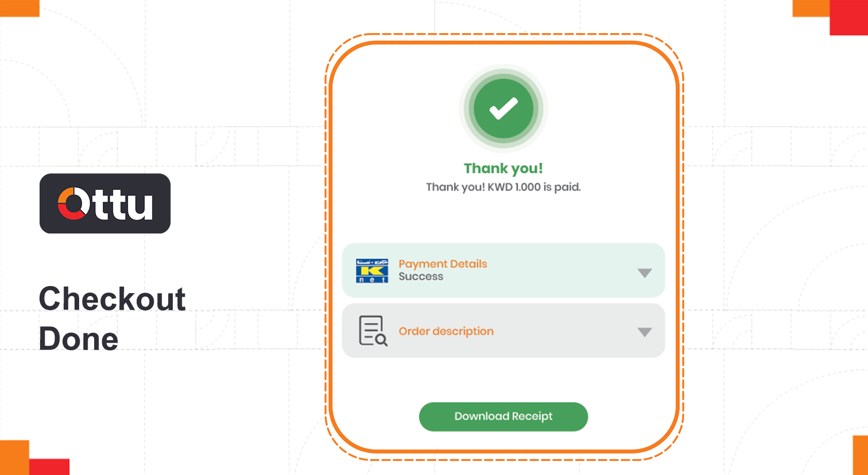Click the KNET payment logo

coord(372,271)
